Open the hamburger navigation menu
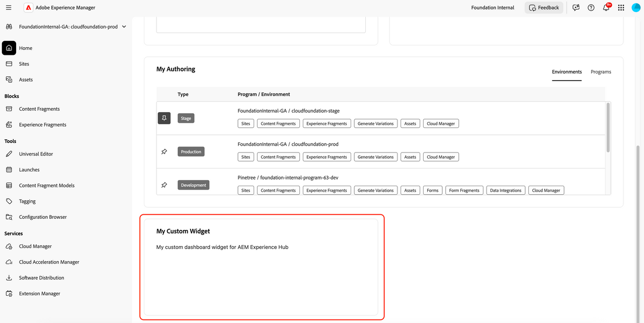Image resolution: width=644 pixels, height=323 pixels. point(9,7)
